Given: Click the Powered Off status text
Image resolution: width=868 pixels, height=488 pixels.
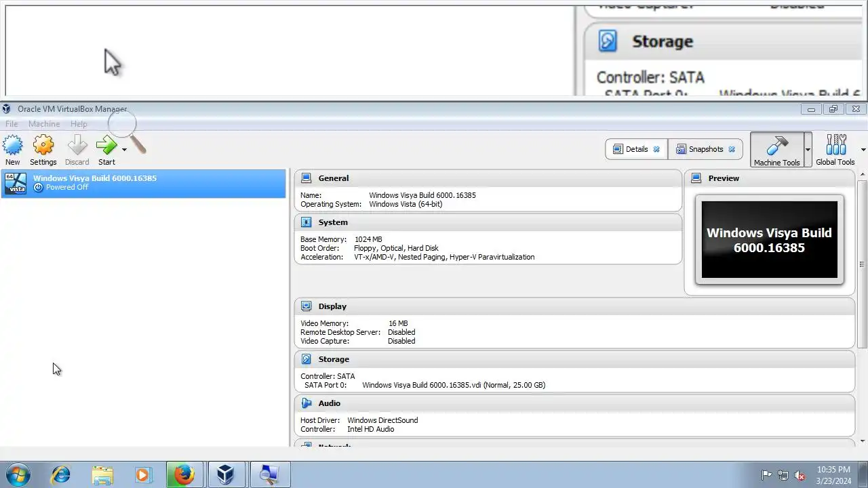Looking at the screenshot, I should [66, 188].
